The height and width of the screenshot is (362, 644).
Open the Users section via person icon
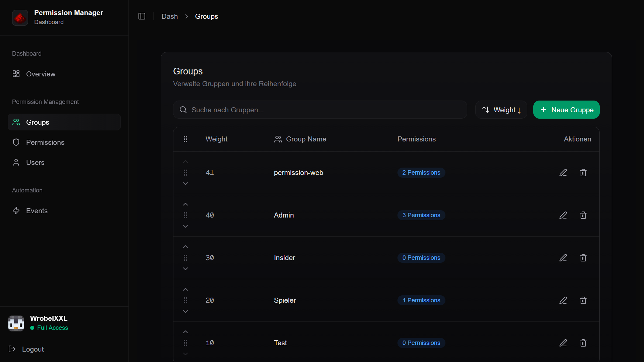coord(16,162)
